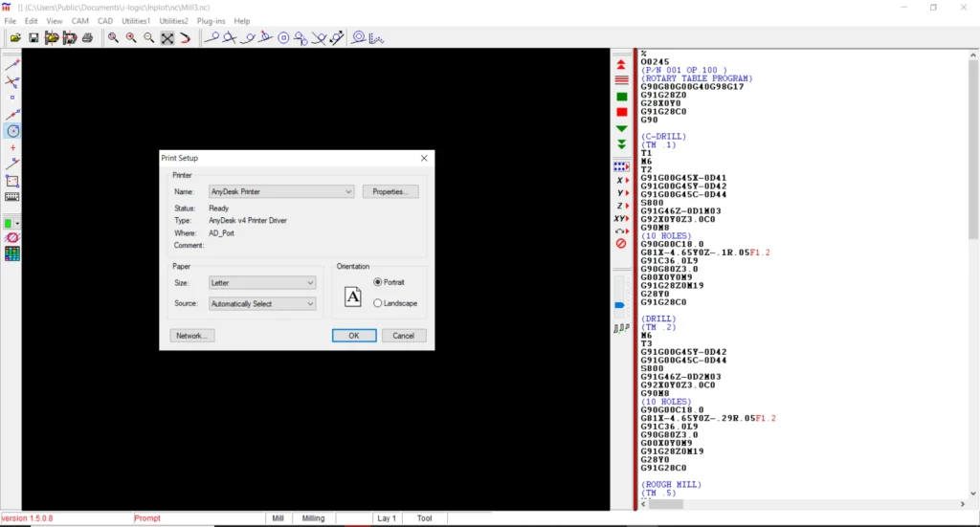Click the (ROUGH MILL) comment line
The image size is (980, 527).
tap(671, 485)
